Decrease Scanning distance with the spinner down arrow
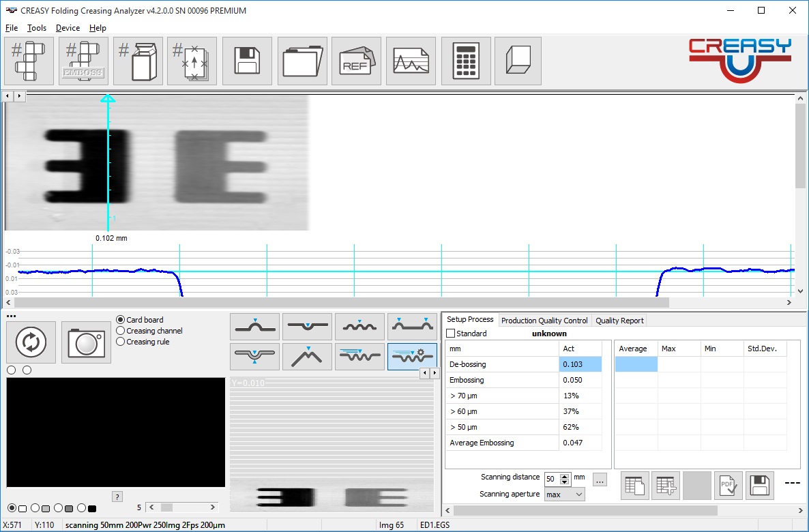The width and height of the screenshot is (809, 532). point(564,482)
